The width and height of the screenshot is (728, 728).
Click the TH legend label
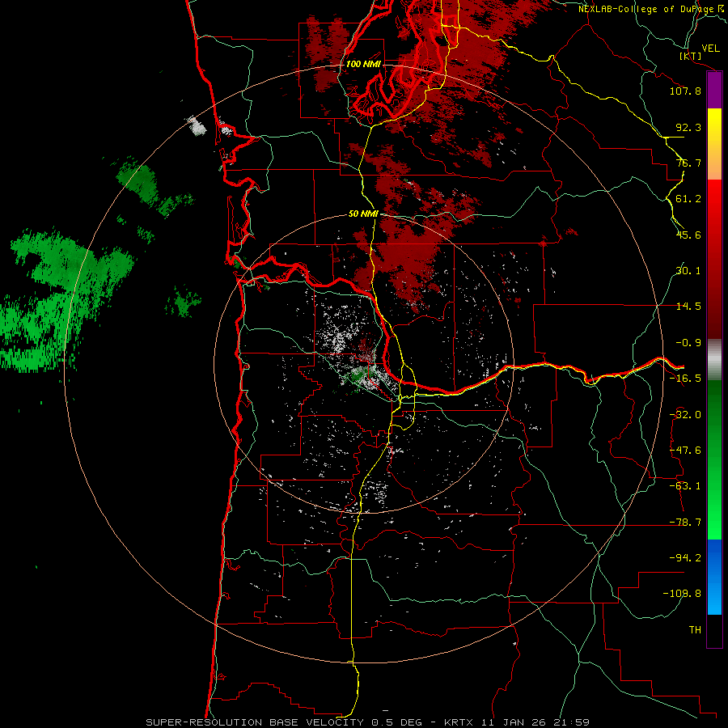coord(695,630)
